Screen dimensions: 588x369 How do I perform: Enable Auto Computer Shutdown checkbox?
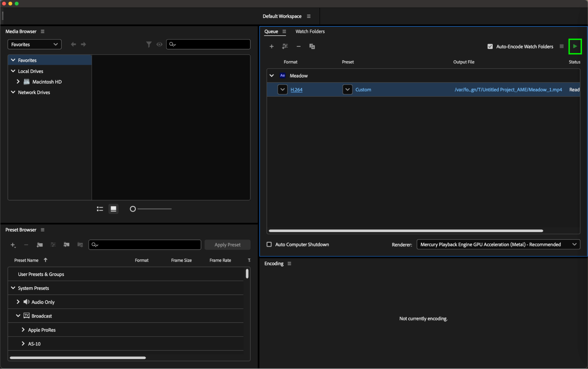click(269, 245)
